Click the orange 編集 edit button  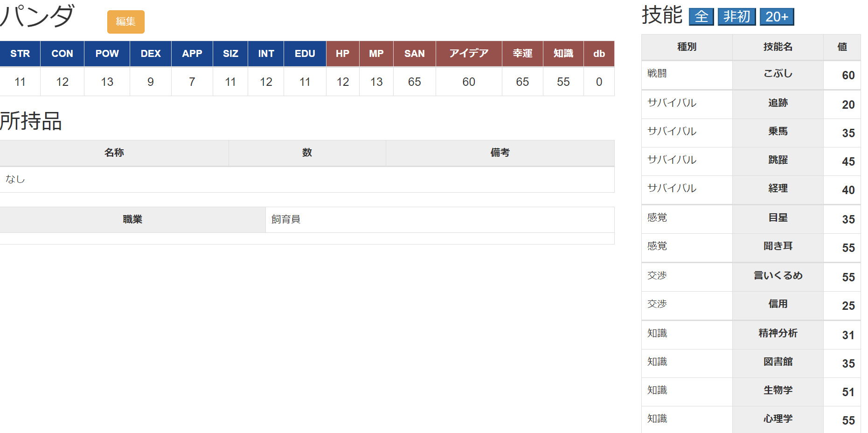click(125, 22)
